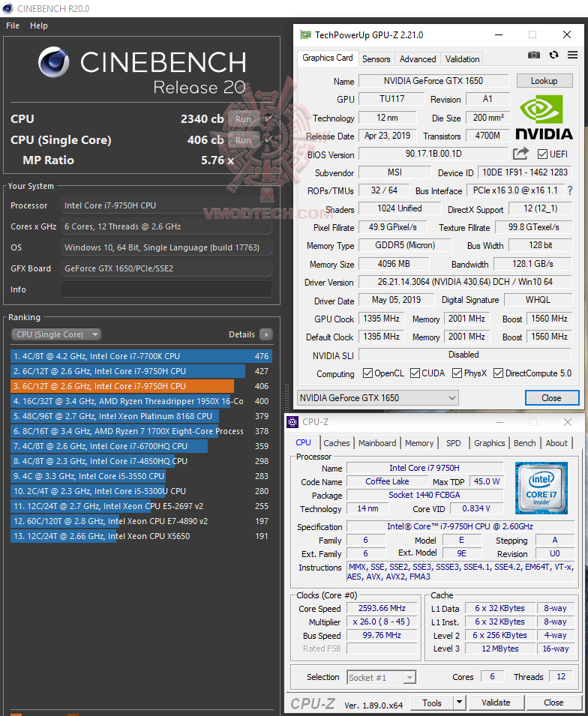Open Socket #1 selection dropdown
Screen dimensions: 588x716
382,677
